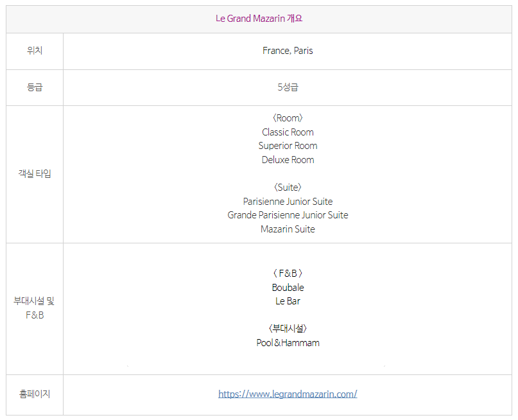Click the '부대시설 및 F&B' row label

(x=35, y=308)
